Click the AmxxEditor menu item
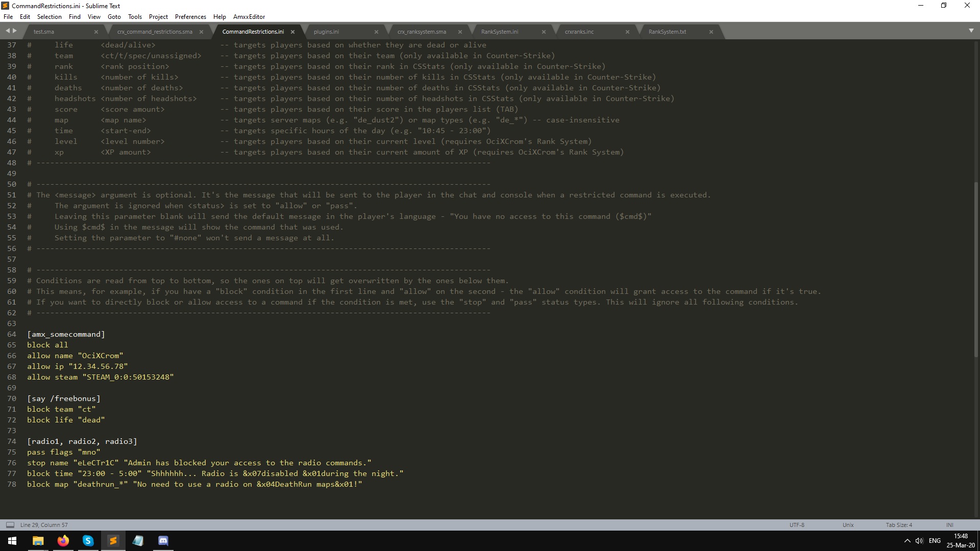The image size is (980, 551). click(x=249, y=16)
